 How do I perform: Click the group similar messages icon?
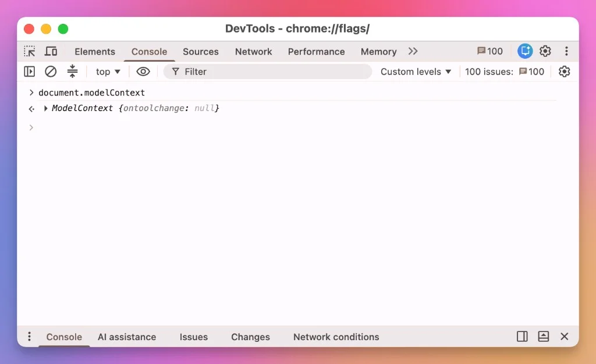pos(72,72)
